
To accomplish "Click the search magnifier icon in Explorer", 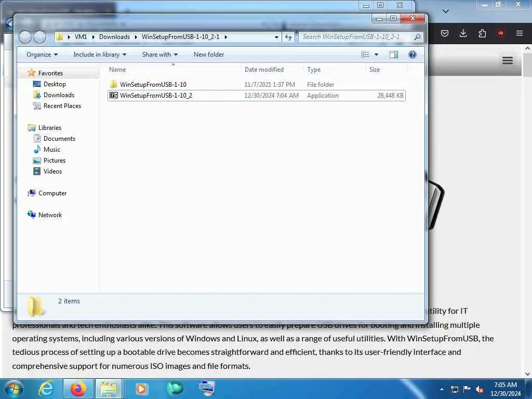I will (x=417, y=37).
